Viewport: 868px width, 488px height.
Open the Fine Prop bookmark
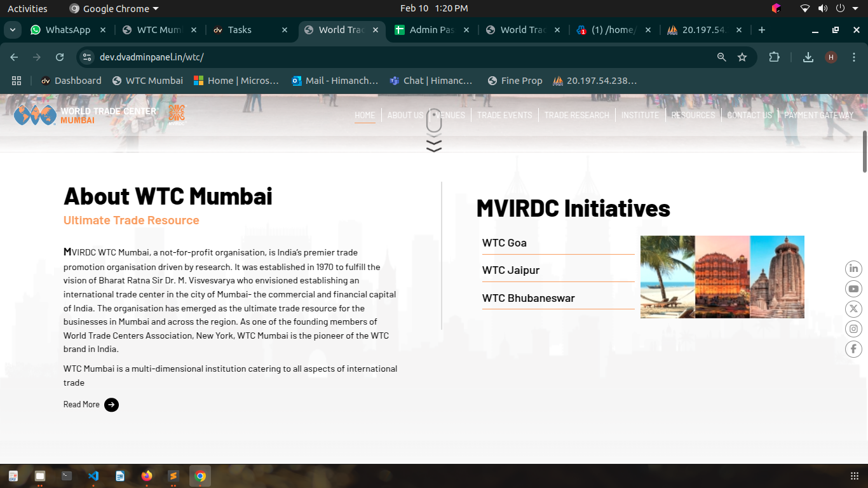(515, 81)
